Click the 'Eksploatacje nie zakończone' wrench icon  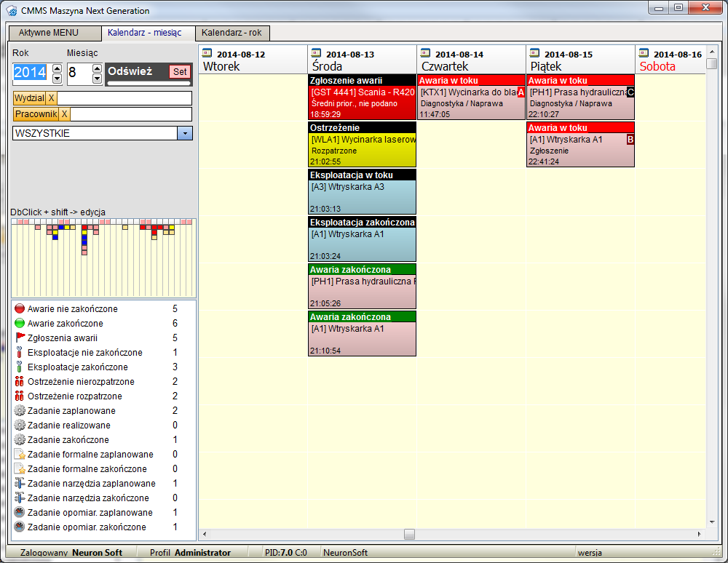pos(20,352)
